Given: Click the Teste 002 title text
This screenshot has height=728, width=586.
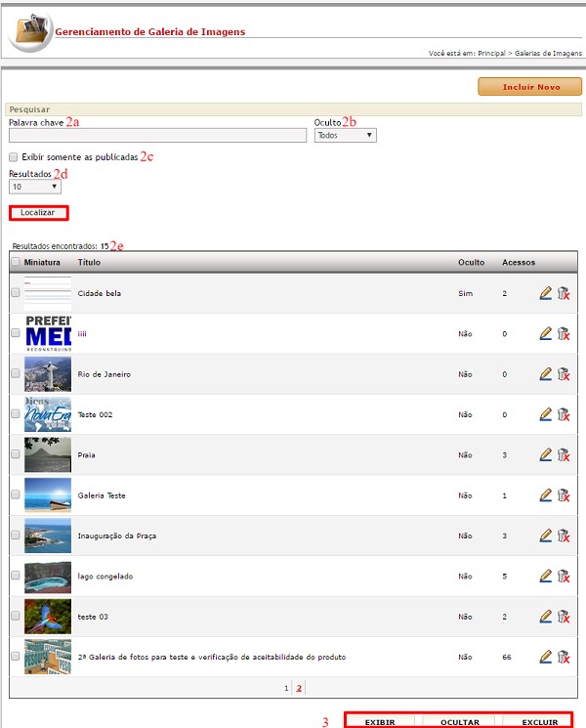Looking at the screenshot, I should 95,414.
